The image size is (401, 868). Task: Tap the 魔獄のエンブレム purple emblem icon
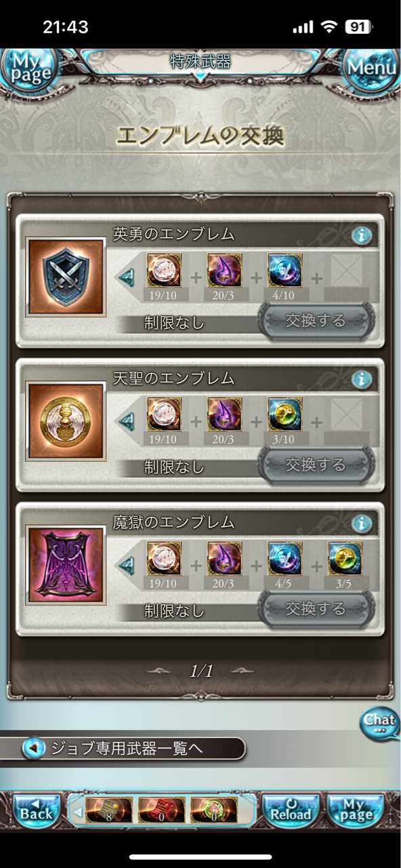point(66,564)
